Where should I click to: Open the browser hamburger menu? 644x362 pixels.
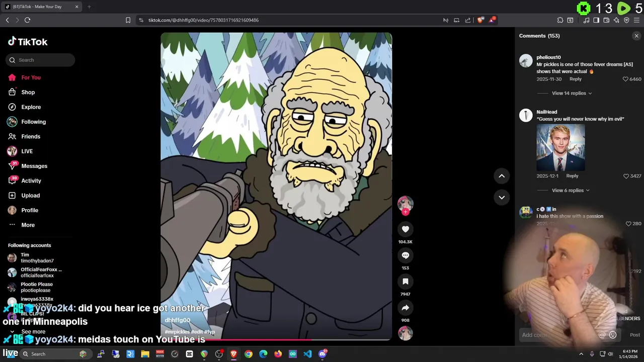pos(636,20)
